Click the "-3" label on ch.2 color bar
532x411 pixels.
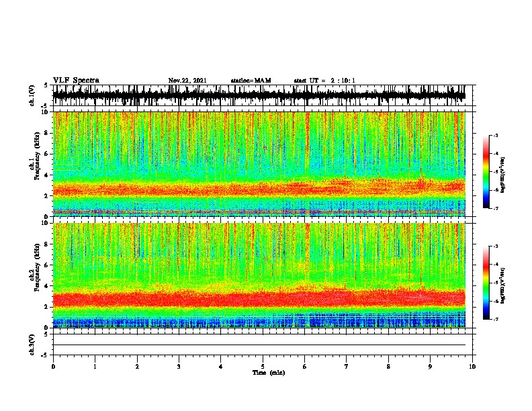pyautogui.click(x=495, y=246)
